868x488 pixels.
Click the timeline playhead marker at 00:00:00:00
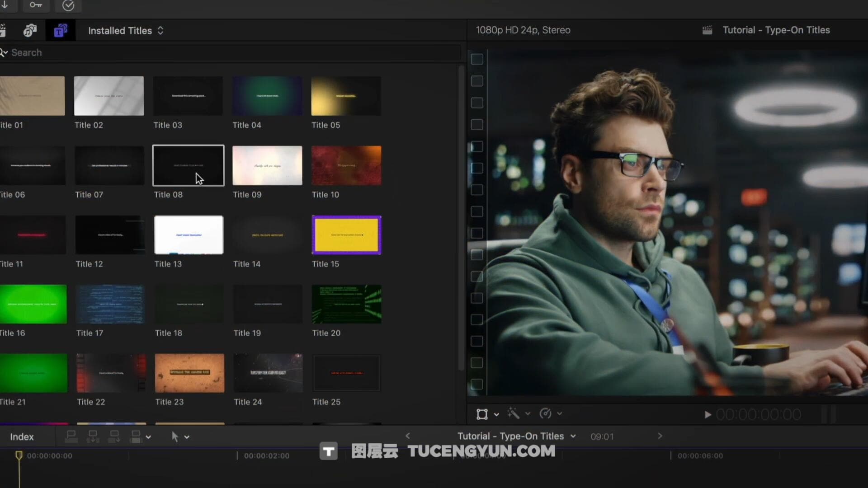point(19,455)
